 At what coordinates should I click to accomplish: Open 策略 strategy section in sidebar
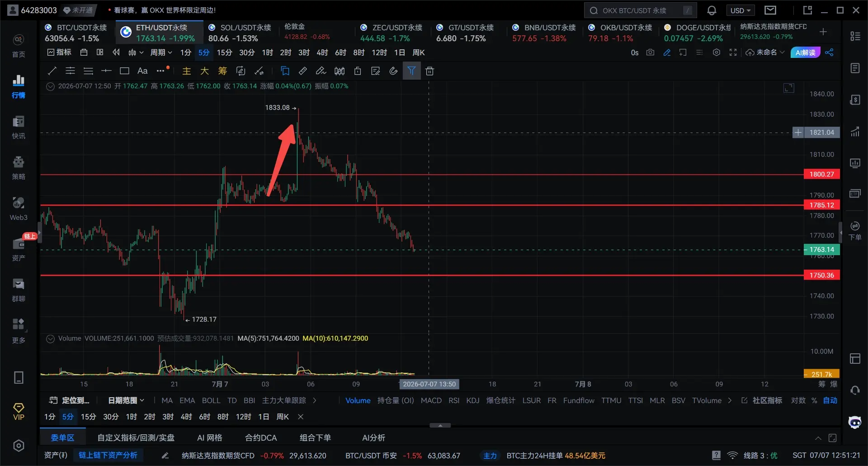coord(19,168)
